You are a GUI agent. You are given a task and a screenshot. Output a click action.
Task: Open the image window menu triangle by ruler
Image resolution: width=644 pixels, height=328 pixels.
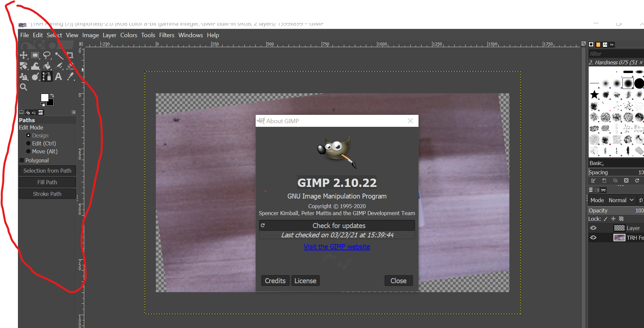[x=81, y=44]
